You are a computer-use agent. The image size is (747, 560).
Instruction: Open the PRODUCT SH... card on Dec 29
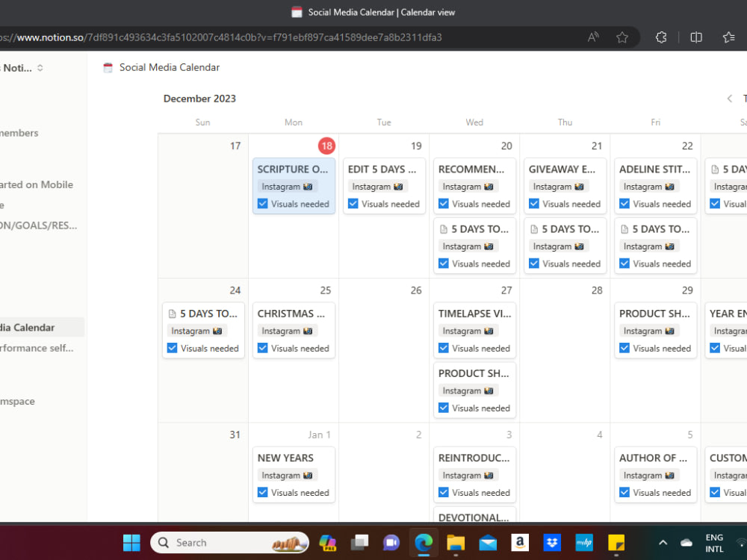pyautogui.click(x=656, y=331)
